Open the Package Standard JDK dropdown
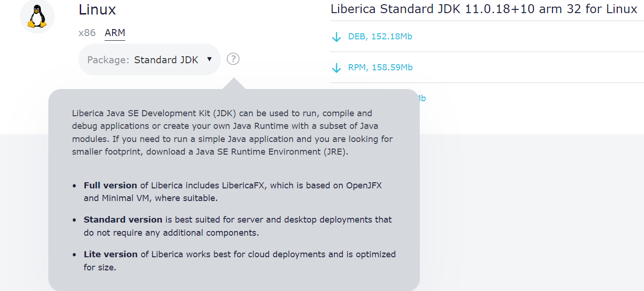Screen dimensions: 644x291 pyautogui.click(x=150, y=60)
